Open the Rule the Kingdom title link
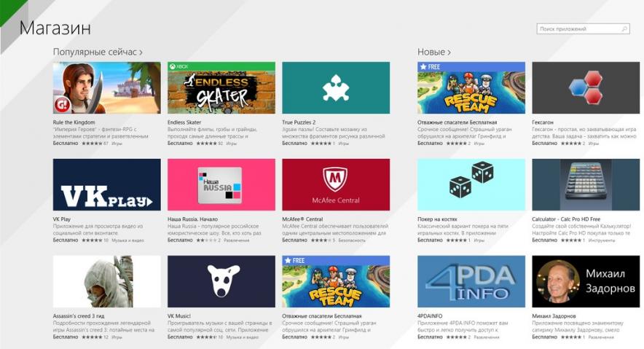644x349 pixels. point(74,122)
